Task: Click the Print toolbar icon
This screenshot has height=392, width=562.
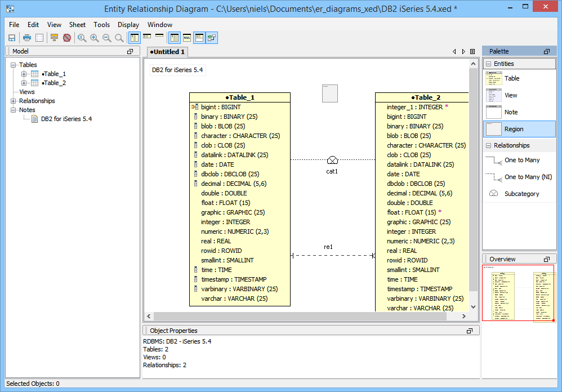Action: 26,38
